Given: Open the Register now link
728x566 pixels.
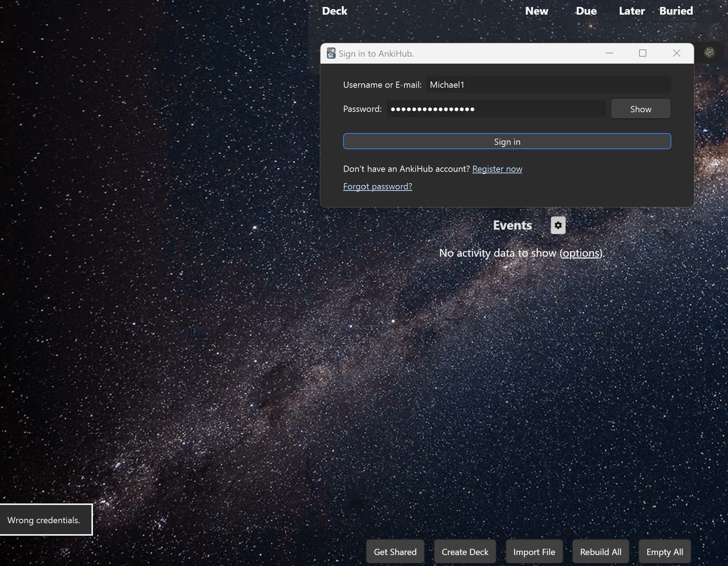Looking at the screenshot, I should (x=497, y=169).
